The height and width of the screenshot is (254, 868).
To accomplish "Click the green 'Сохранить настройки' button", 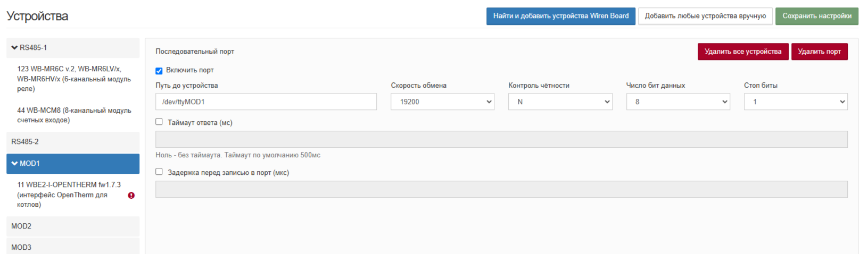I will (x=817, y=16).
